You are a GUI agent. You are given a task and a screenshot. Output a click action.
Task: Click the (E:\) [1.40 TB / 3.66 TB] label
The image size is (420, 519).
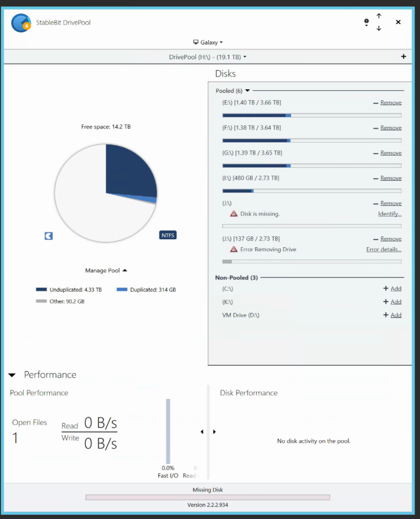click(x=252, y=103)
